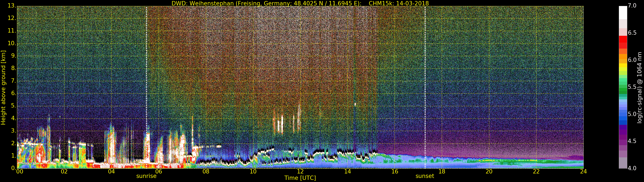
Task: Click the height tick label '13.'
Action: coord(12,6)
